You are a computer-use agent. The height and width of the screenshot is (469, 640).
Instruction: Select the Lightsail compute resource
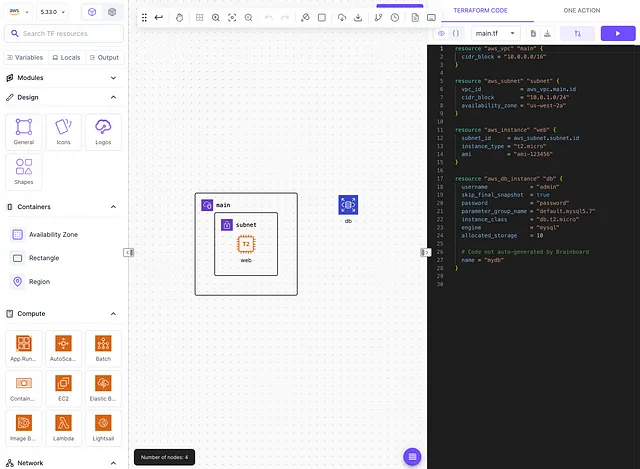coord(103,428)
